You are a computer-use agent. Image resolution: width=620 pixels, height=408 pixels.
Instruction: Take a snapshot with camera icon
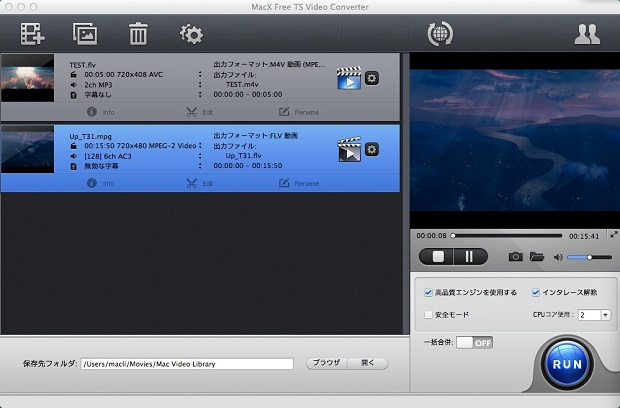point(515,257)
